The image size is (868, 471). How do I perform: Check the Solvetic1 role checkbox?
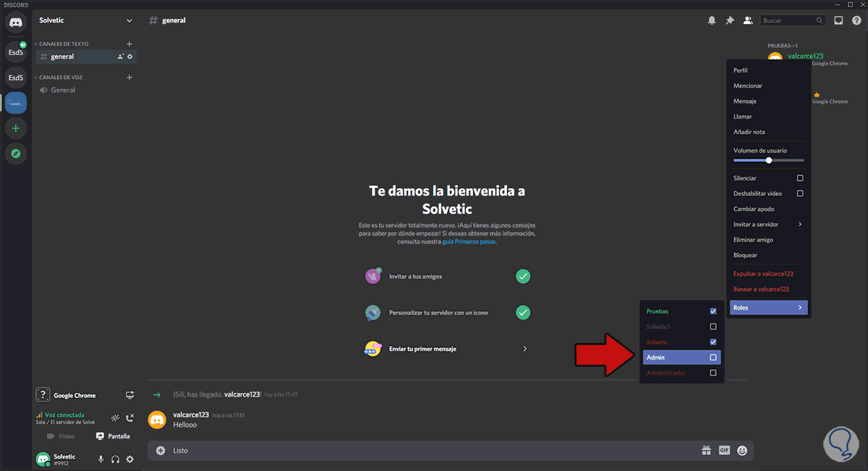tap(713, 326)
